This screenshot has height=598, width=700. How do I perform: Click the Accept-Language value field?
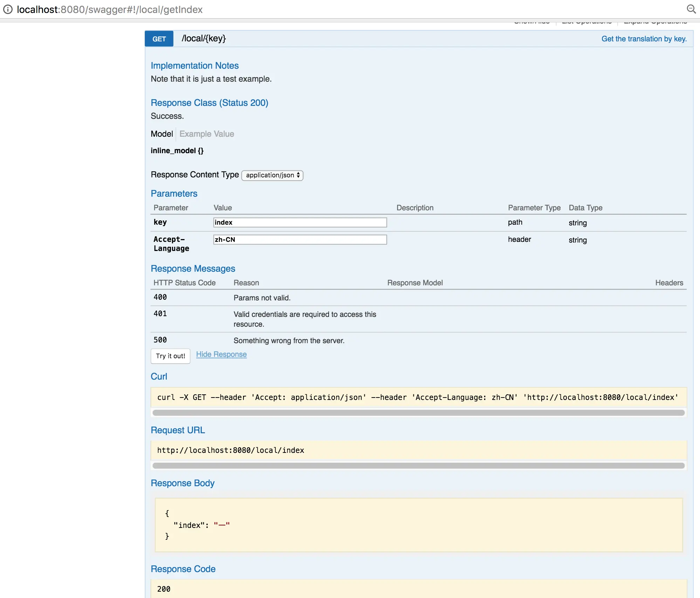[300, 240]
